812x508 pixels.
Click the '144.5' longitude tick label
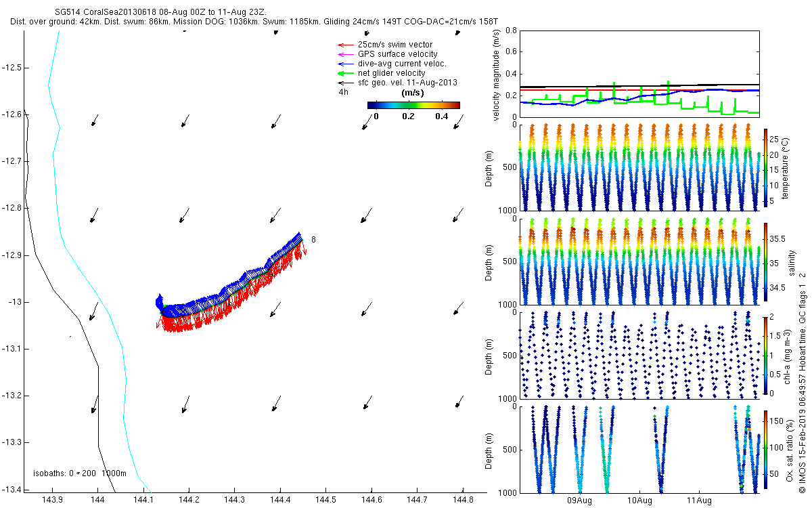click(325, 499)
